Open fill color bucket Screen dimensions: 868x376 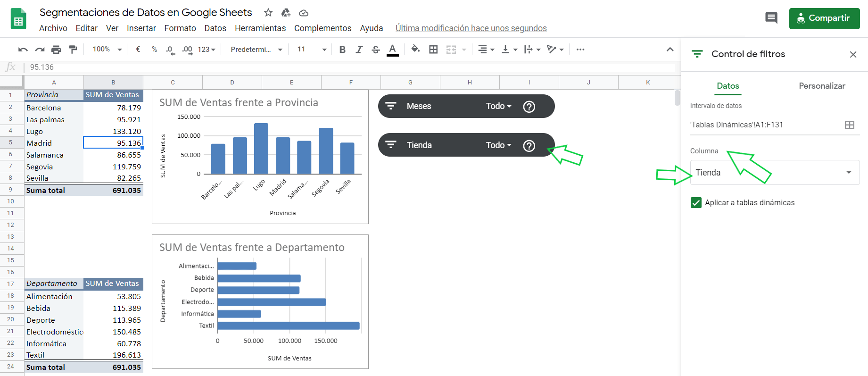click(415, 49)
